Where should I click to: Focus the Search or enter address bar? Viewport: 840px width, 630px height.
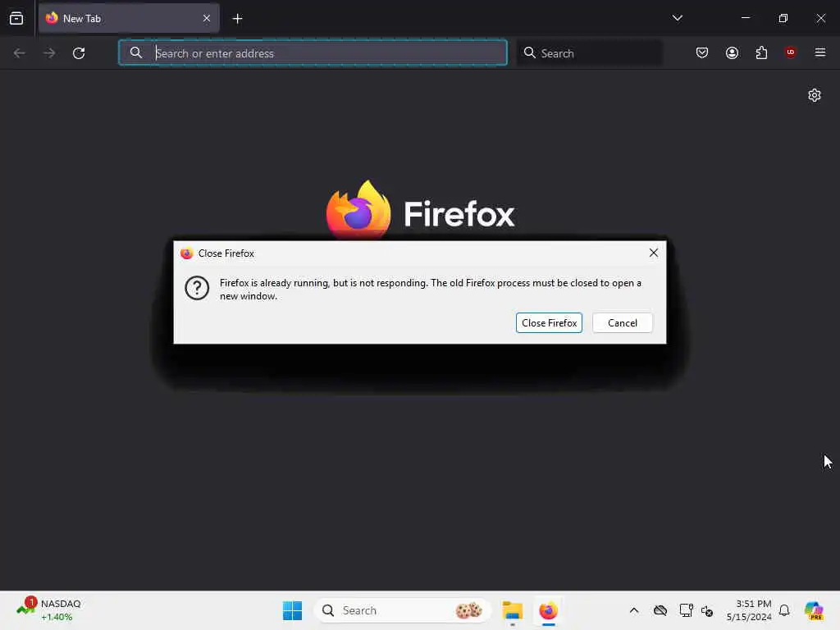pyautogui.click(x=313, y=52)
